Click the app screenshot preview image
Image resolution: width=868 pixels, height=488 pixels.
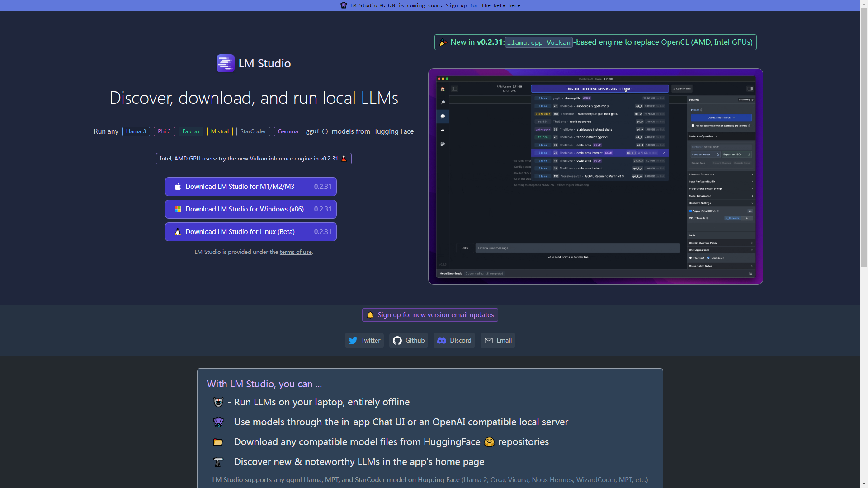(595, 176)
